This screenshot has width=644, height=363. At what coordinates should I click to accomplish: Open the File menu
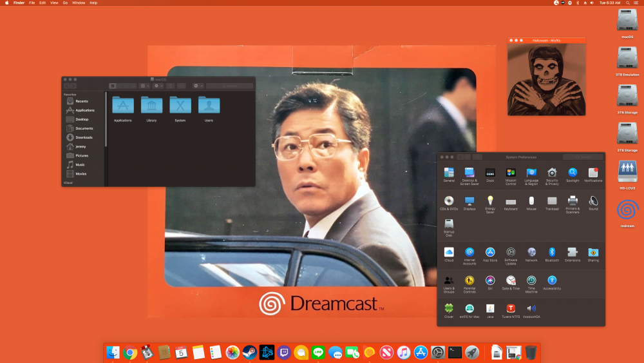click(x=32, y=3)
